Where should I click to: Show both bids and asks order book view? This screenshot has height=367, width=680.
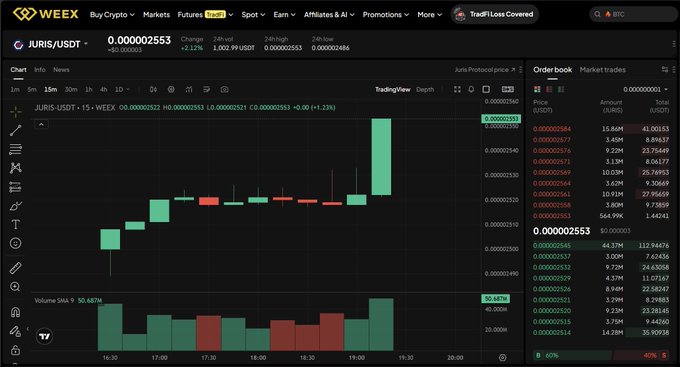pos(537,89)
